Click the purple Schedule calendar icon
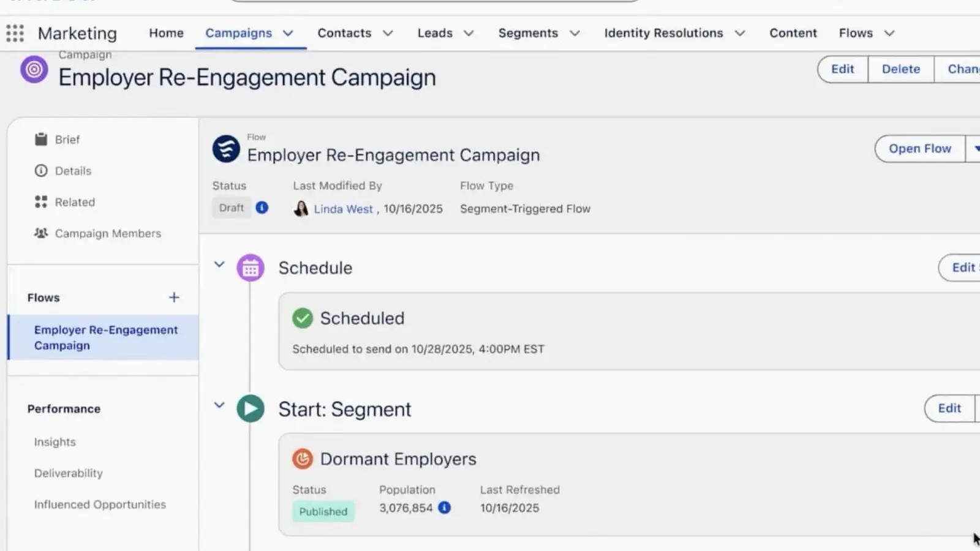This screenshot has height=551, width=980. click(x=251, y=268)
